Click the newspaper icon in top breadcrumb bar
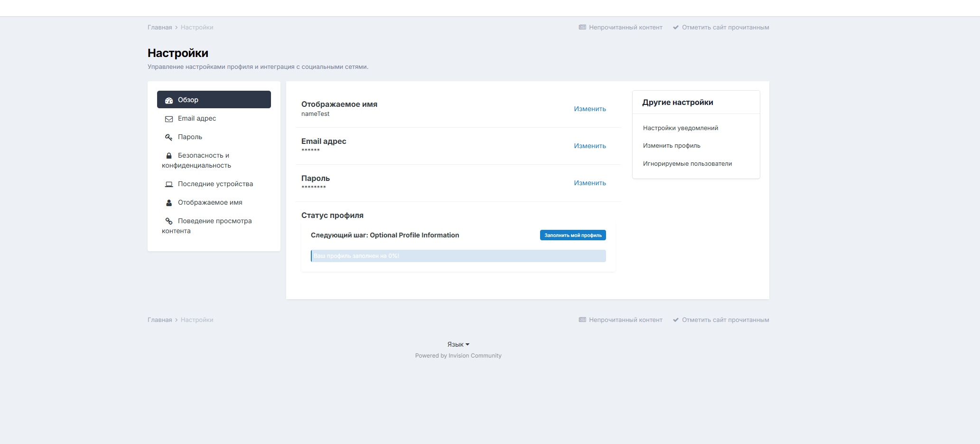Viewport: 980px width, 444px height. [583, 28]
